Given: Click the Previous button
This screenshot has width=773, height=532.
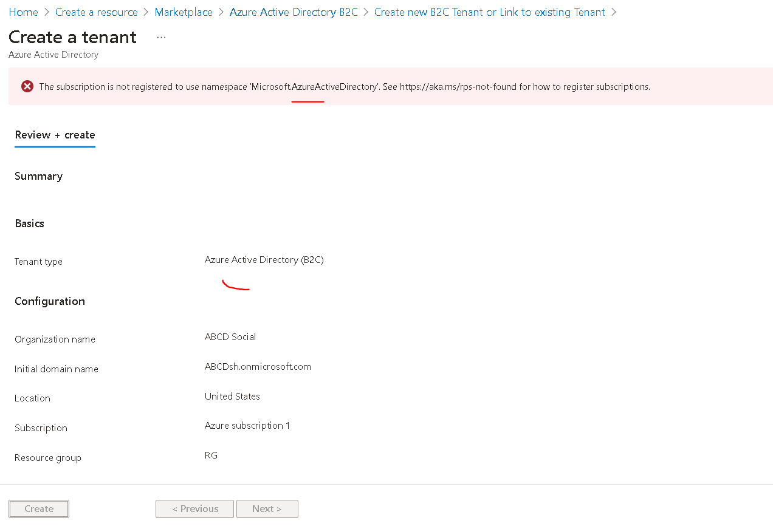Looking at the screenshot, I should tap(194, 508).
